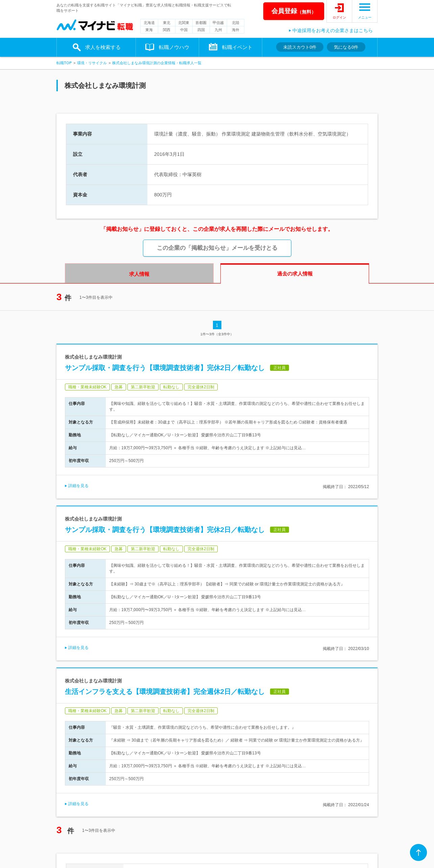The image size is (434, 868).
Task: Select the 東北 region link
Action: 166,23
